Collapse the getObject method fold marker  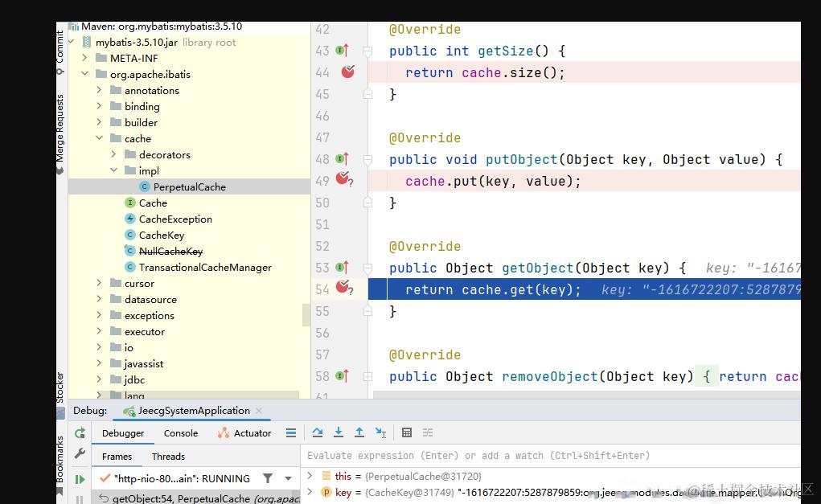(x=368, y=268)
